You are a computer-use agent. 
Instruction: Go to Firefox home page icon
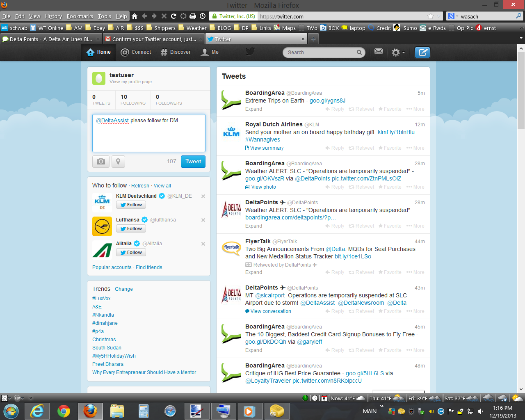point(135,16)
